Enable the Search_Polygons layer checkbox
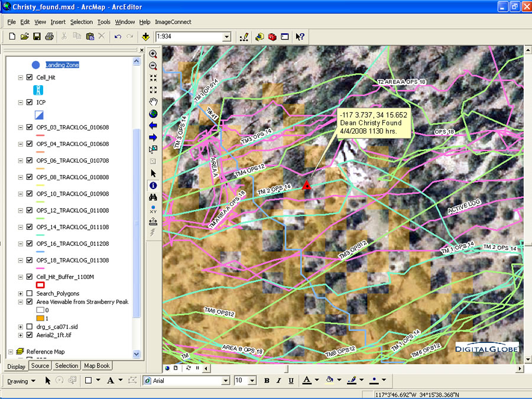 click(30, 293)
